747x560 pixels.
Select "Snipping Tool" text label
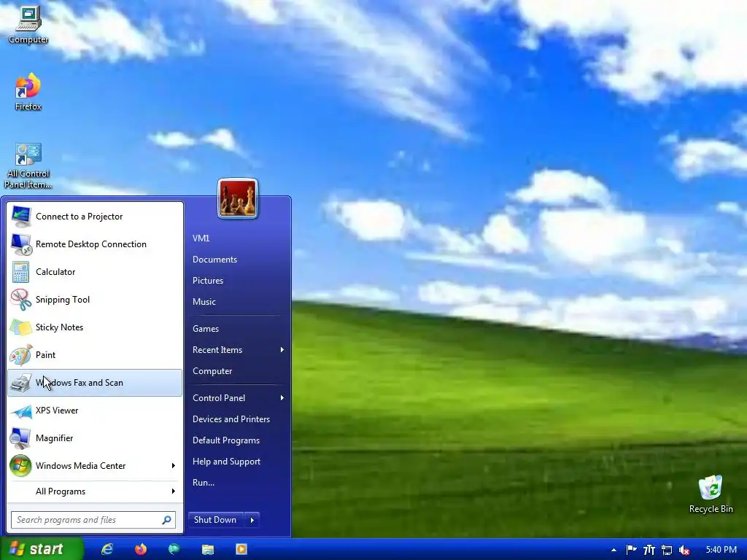pos(63,300)
